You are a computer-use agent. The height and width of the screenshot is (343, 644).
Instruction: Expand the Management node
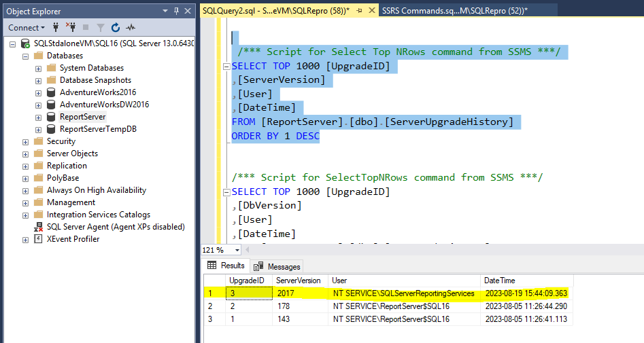point(25,203)
